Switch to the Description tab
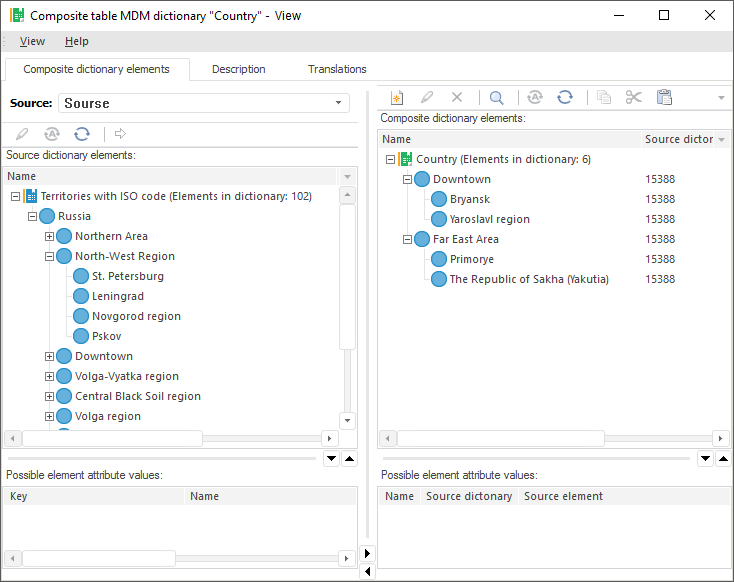This screenshot has width=734, height=582. tap(238, 69)
